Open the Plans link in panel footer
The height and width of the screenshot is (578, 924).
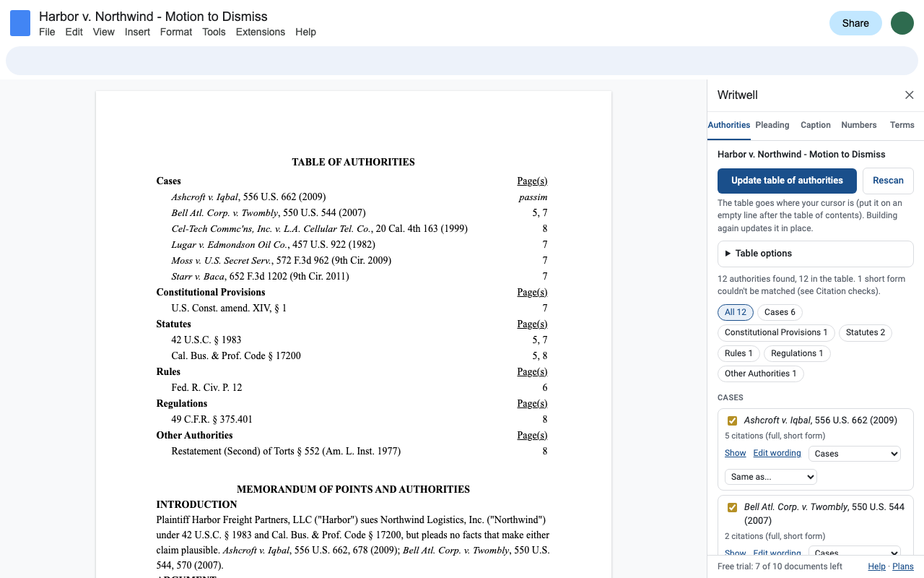[903, 566]
